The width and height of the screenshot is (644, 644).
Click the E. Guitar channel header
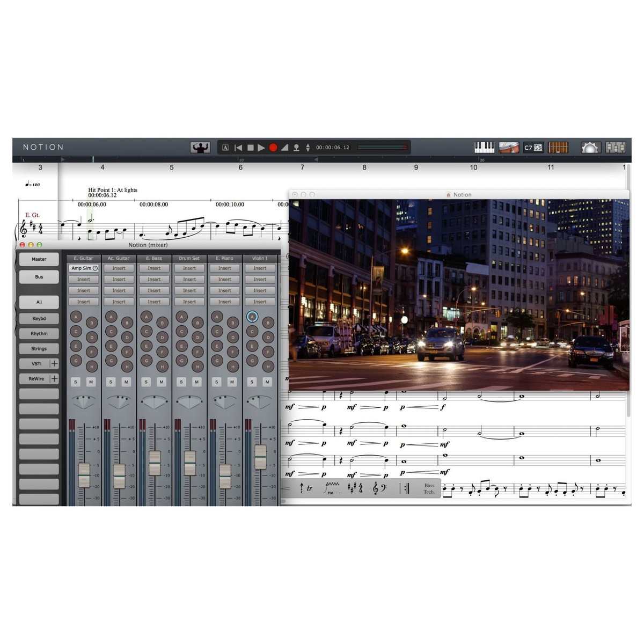84,258
